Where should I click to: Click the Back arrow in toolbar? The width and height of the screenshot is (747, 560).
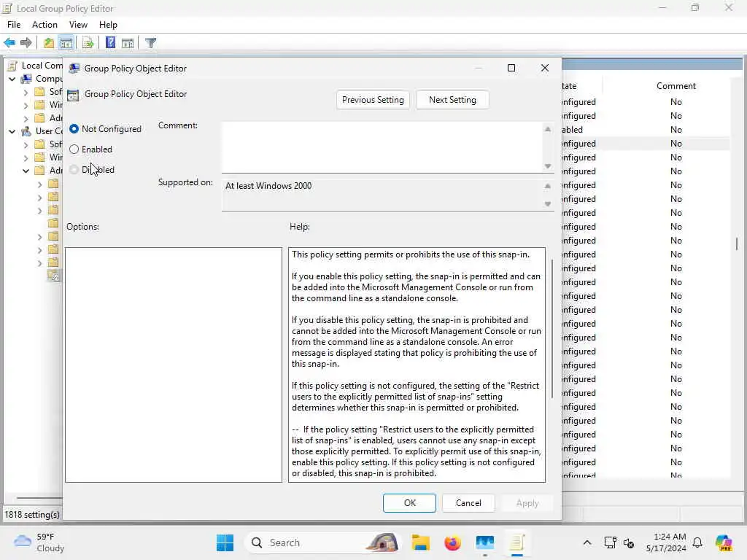9,43
